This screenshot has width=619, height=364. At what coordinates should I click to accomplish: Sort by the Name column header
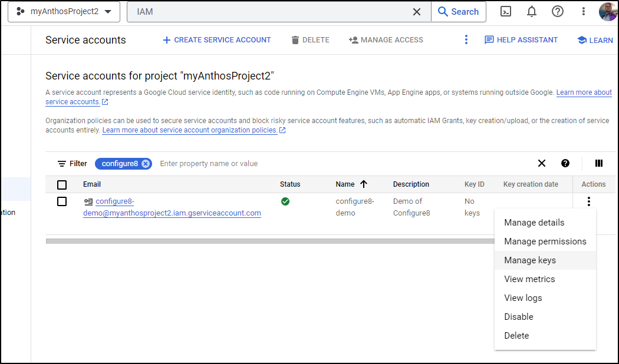(345, 184)
